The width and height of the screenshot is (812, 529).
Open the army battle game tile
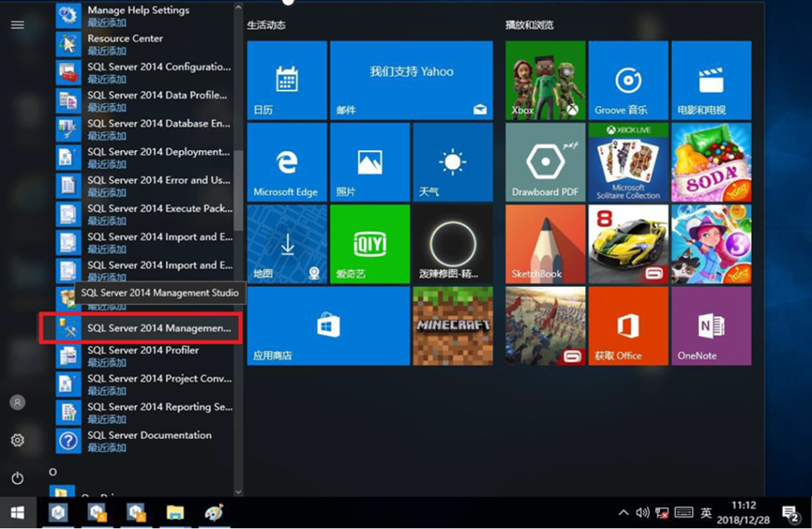pyautogui.click(x=545, y=326)
